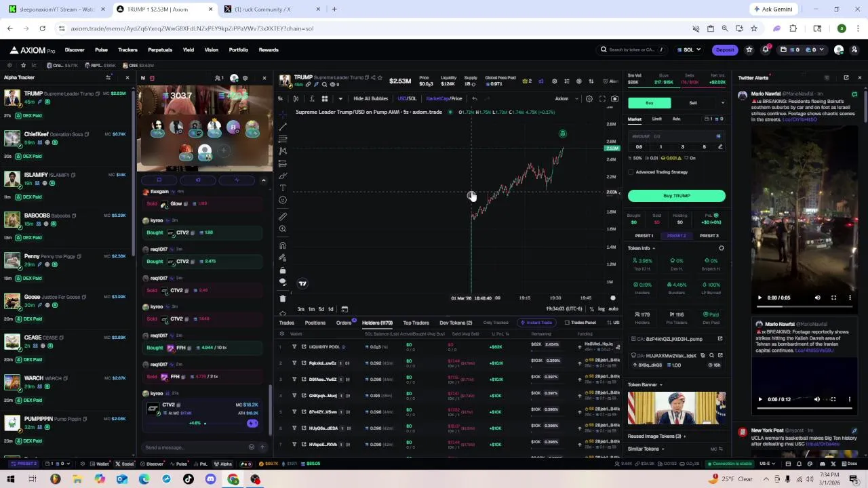
Task: Select PRESET 3
Action: click(709, 236)
